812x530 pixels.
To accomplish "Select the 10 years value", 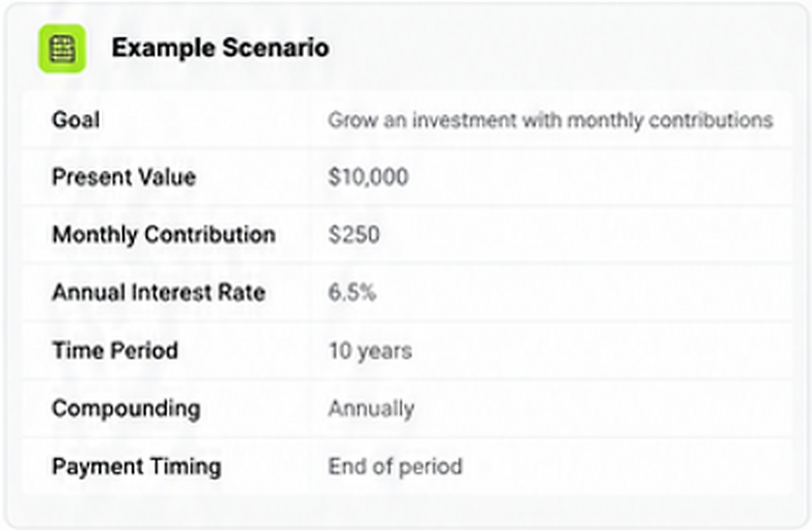I will coord(370,351).
